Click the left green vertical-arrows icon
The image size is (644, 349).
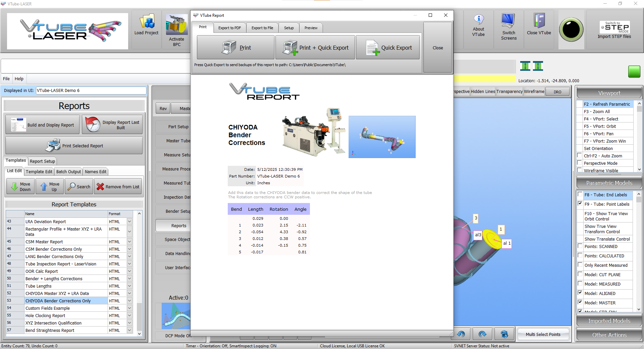pyautogui.click(x=525, y=66)
